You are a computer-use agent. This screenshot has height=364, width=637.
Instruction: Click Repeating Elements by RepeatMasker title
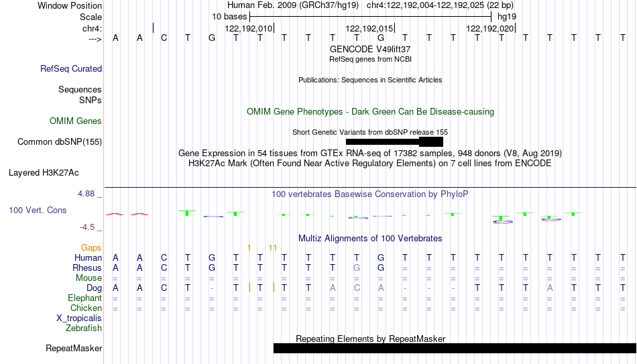[x=371, y=339]
